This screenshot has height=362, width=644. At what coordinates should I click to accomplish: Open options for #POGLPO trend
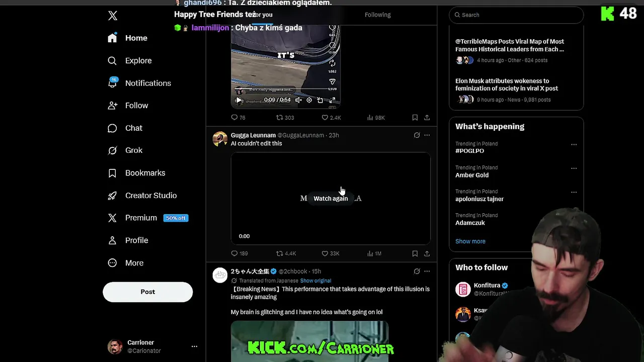(x=574, y=144)
